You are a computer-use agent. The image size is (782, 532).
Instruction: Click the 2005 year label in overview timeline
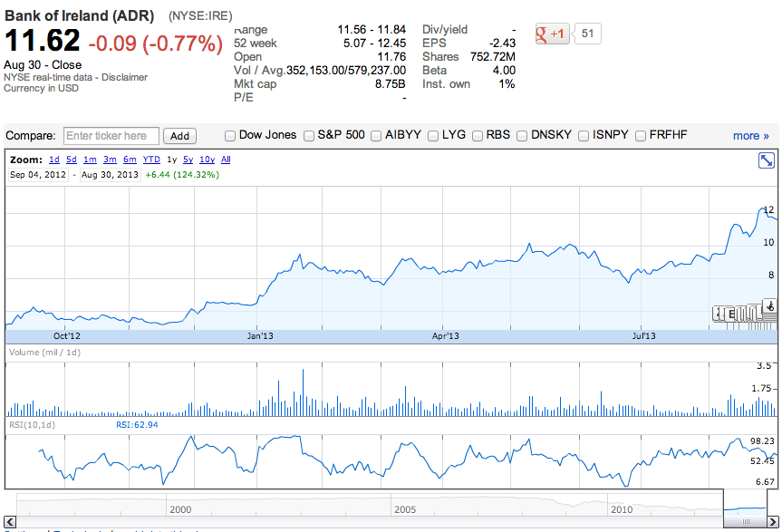405,509
